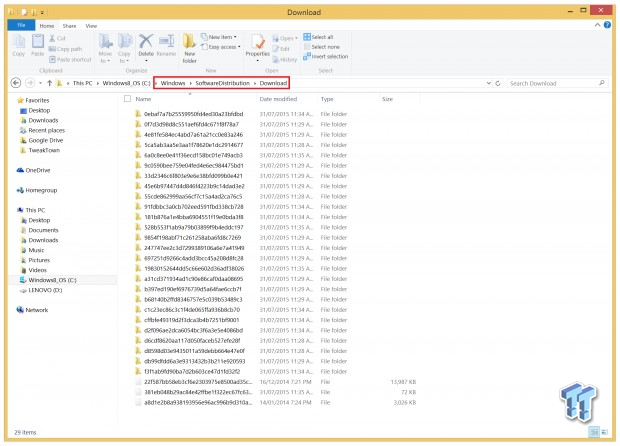Go up one level with up arrow
This screenshot has width=620, height=446.
pyautogui.click(x=49, y=83)
